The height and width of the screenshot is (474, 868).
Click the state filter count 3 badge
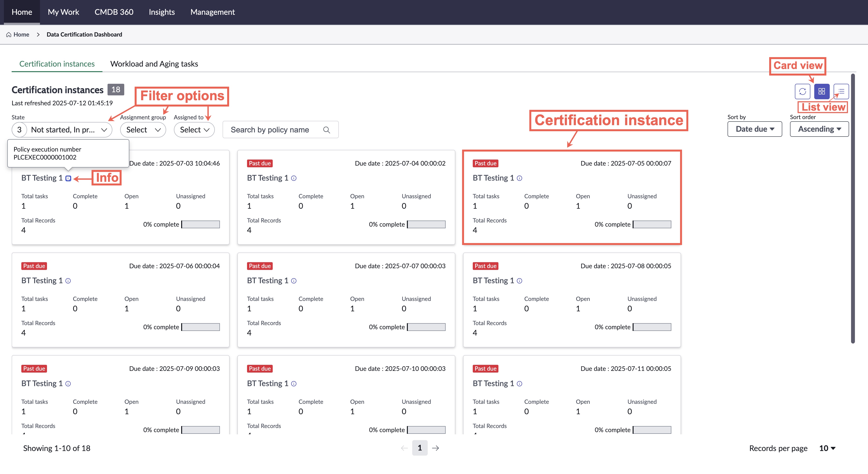(x=19, y=130)
